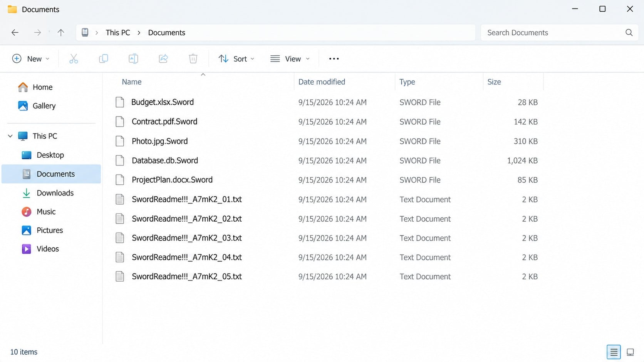Click Database.db.Sword file icon
Screen dimensions: 644x362
pos(120,160)
